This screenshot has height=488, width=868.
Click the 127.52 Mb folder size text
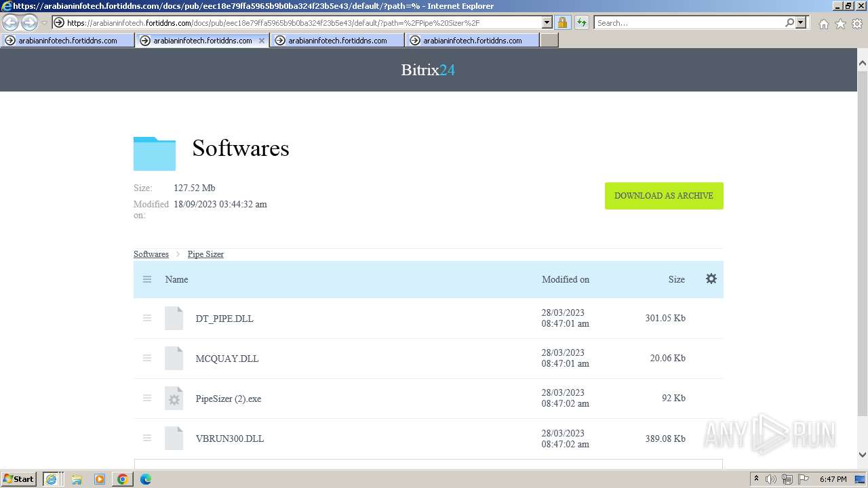click(x=195, y=188)
